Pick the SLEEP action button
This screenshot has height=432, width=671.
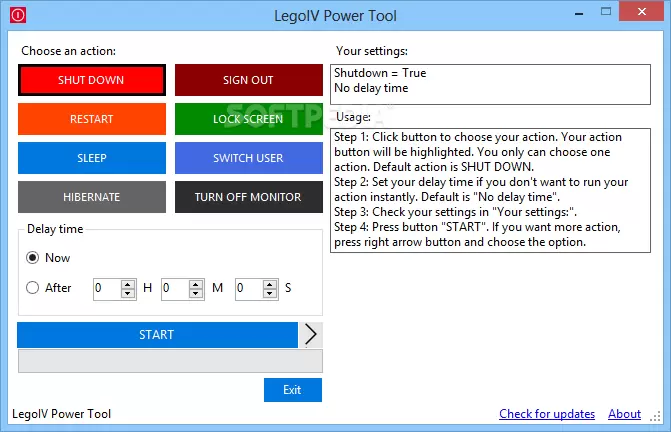click(91, 158)
